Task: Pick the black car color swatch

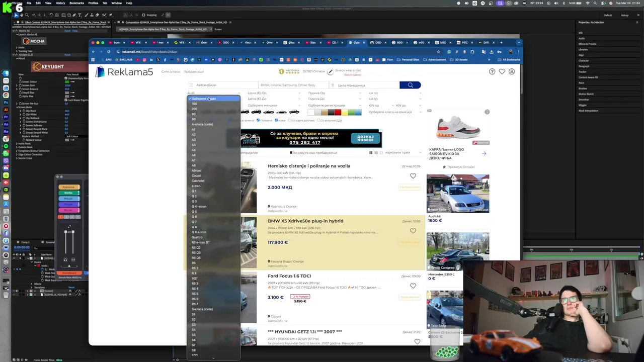Action: coord(331,112)
